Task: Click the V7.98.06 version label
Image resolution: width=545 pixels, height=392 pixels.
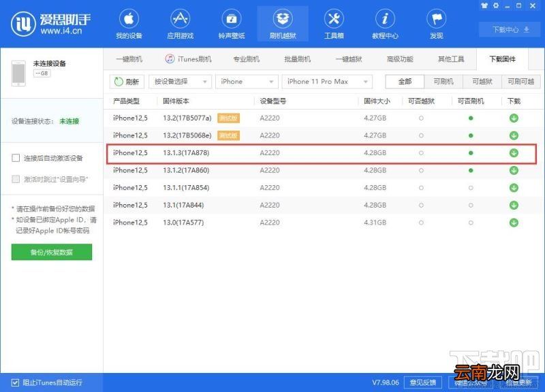Action: (x=386, y=382)
